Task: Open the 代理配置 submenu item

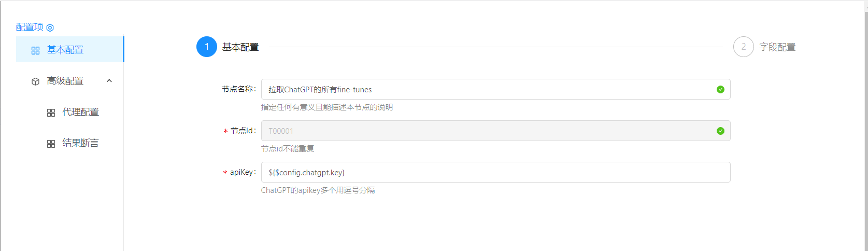Action: point(80,112)
